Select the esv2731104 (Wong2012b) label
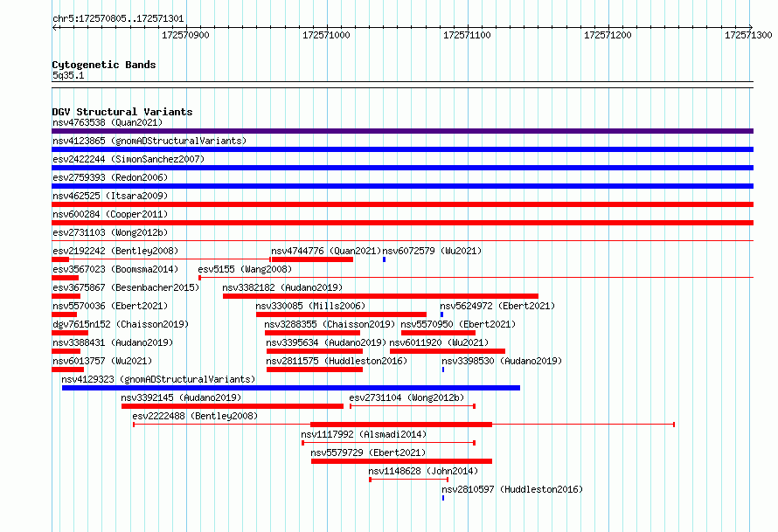This screenshot has height=532, width=778. (406, 397)
